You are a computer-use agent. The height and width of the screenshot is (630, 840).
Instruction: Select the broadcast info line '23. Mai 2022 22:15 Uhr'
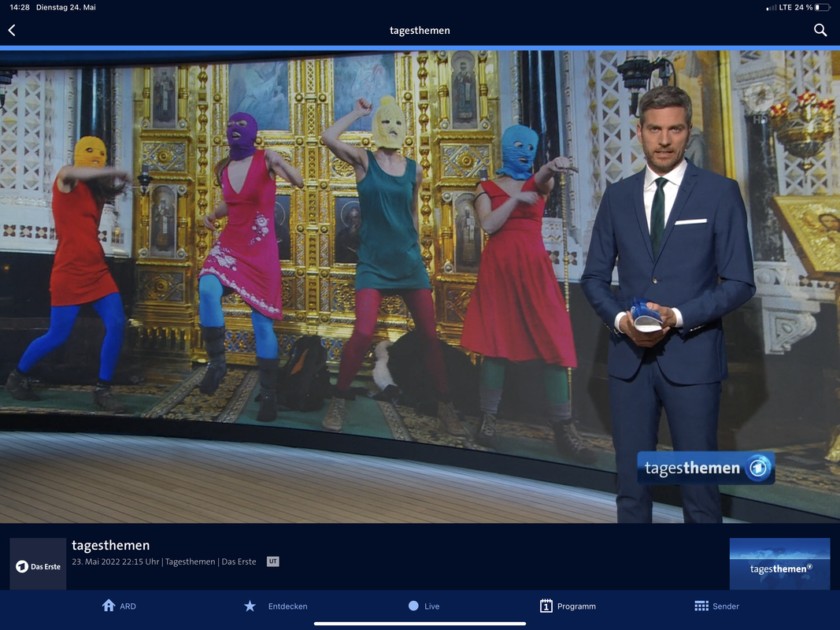[x=116, y=561]
